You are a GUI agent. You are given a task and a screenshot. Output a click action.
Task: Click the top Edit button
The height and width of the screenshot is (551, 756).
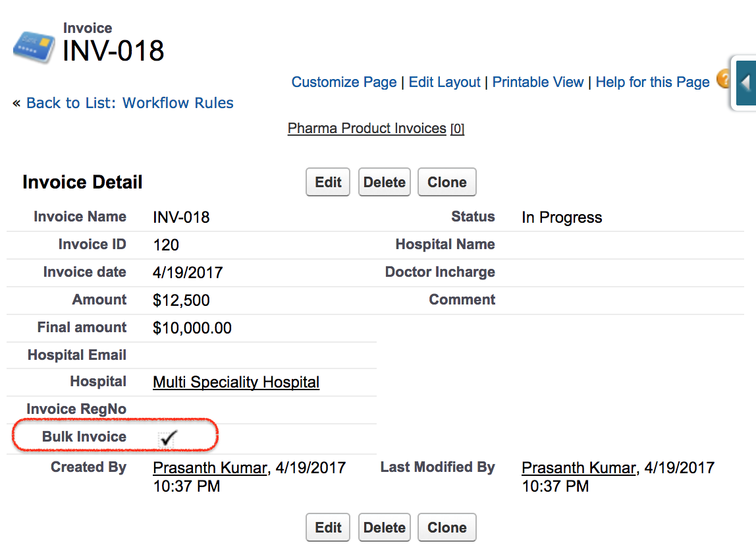(328, 182)
